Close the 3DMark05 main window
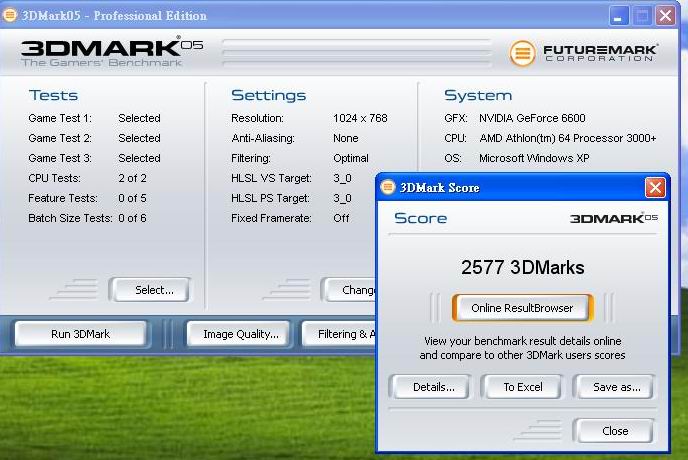This screenshot has width=688, height=460. point(666,16)
